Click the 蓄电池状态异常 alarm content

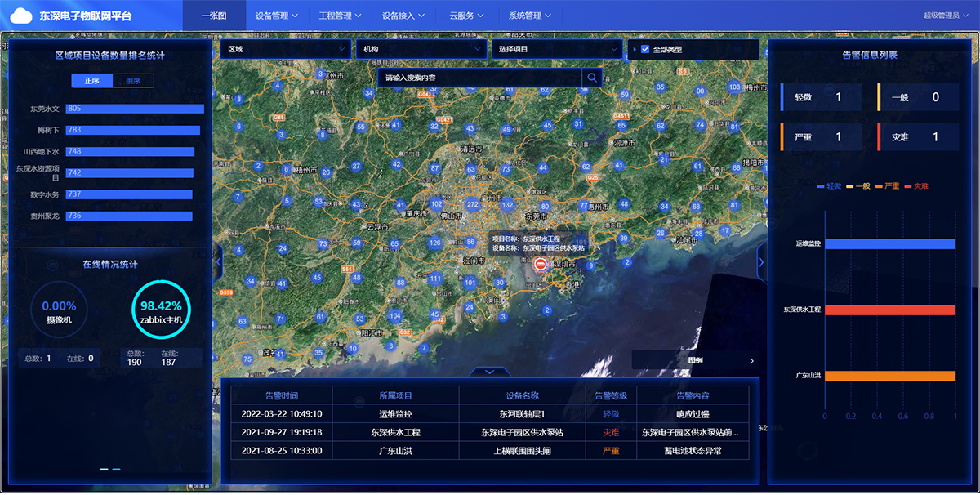coord(693,450)
